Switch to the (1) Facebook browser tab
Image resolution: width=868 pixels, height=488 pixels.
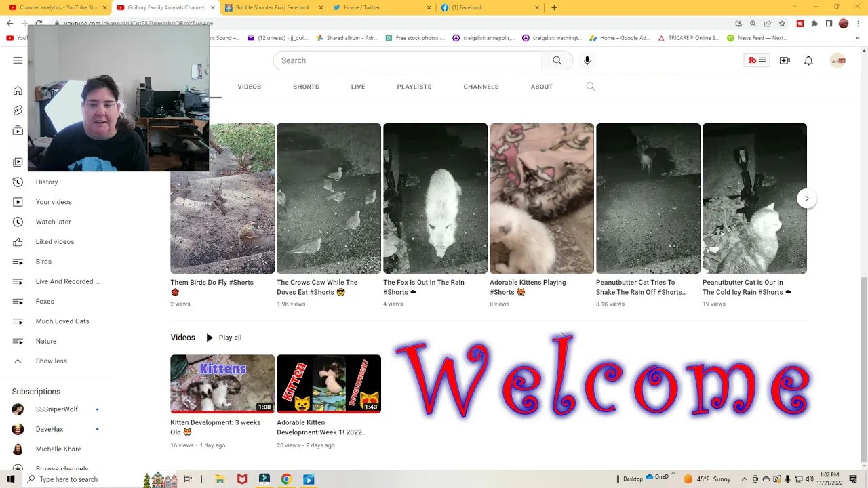pos(490,7)
